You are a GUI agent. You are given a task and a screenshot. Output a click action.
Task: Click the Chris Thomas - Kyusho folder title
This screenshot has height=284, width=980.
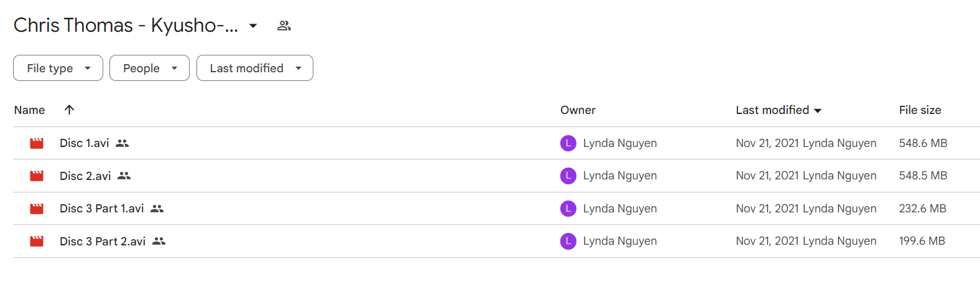pos(126,26)
